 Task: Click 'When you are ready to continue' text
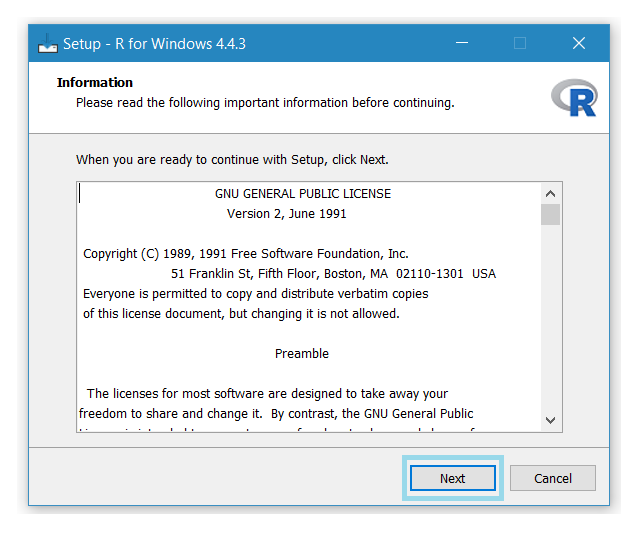click(232, 160)
